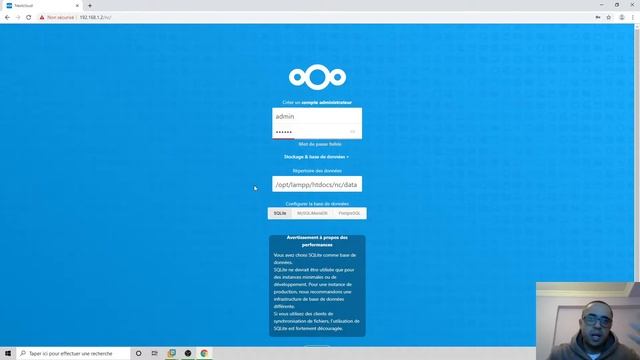
Task: Select the SQLite database option
Action: 280,213
